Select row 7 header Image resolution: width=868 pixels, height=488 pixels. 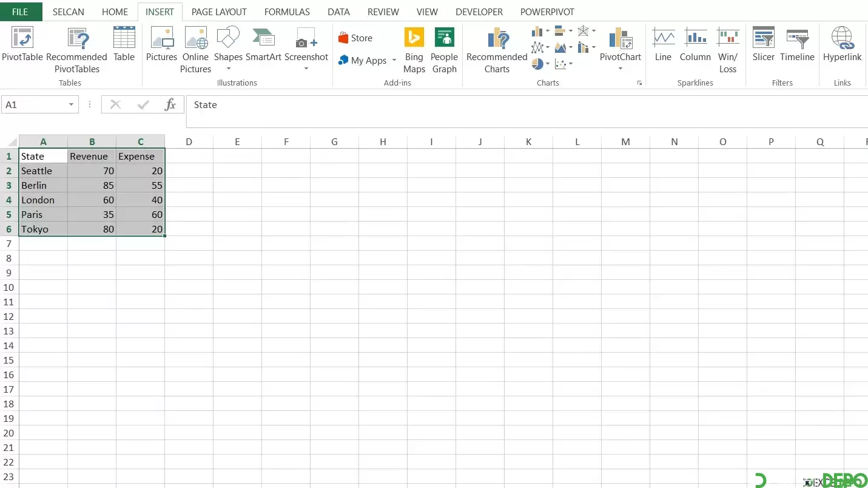point(9,243)
